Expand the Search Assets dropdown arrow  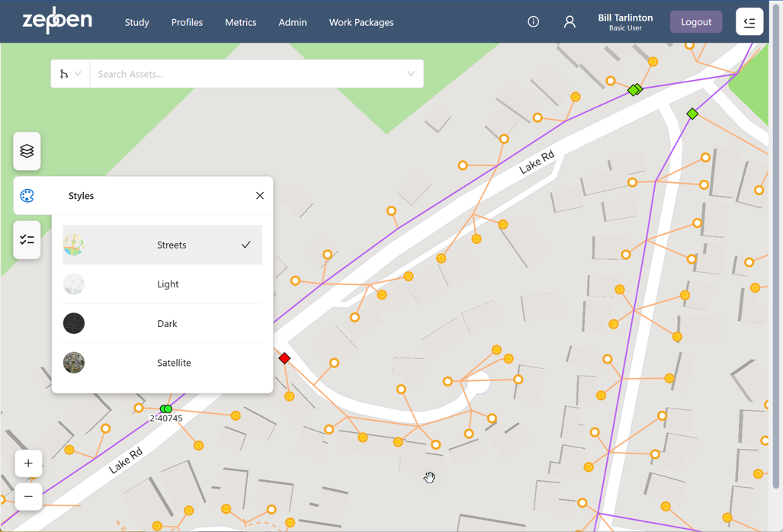[411, 74]
